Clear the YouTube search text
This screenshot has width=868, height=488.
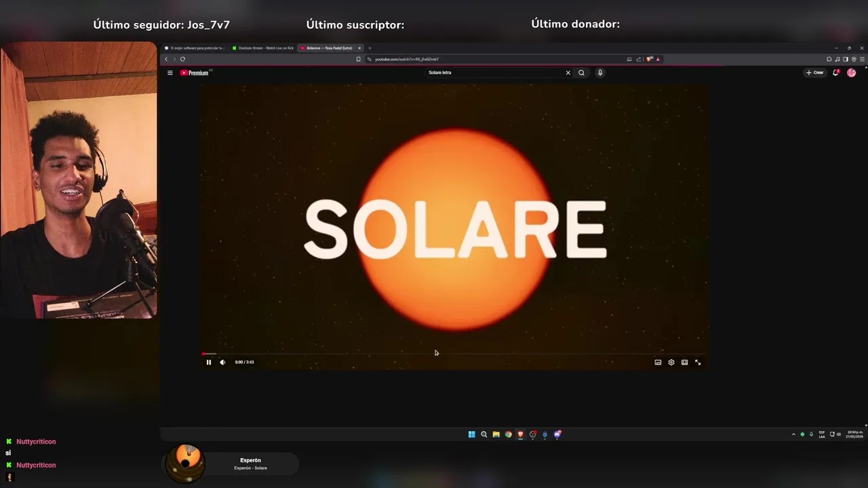568,73
